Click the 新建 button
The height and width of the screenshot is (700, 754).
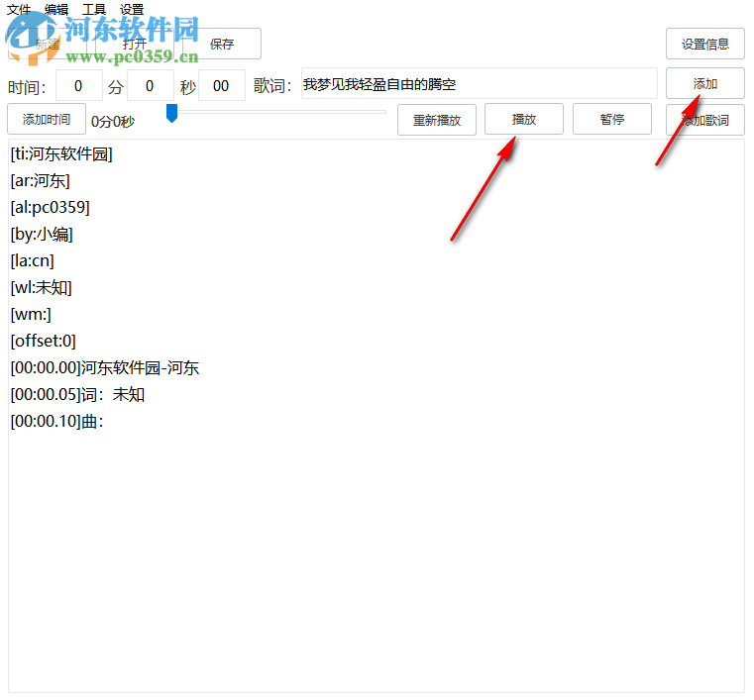tap(48, 44)
